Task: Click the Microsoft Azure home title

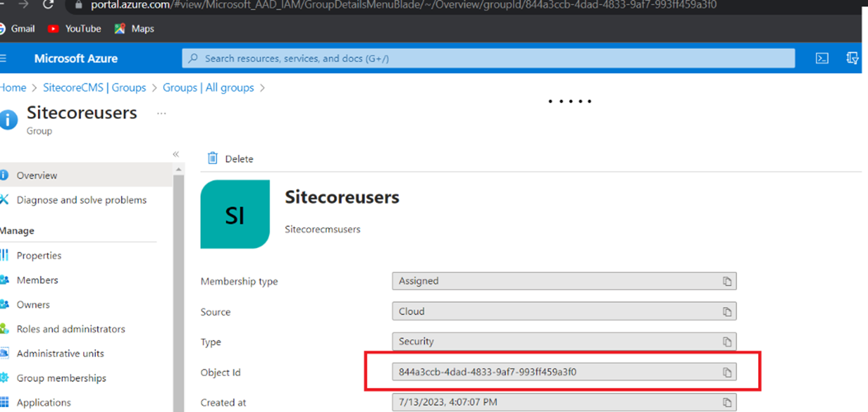Action: 76,59
